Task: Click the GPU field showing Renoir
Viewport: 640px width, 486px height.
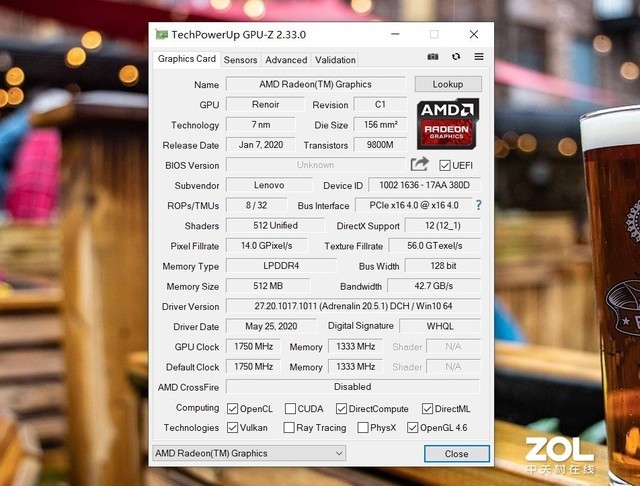Action: 265,104
